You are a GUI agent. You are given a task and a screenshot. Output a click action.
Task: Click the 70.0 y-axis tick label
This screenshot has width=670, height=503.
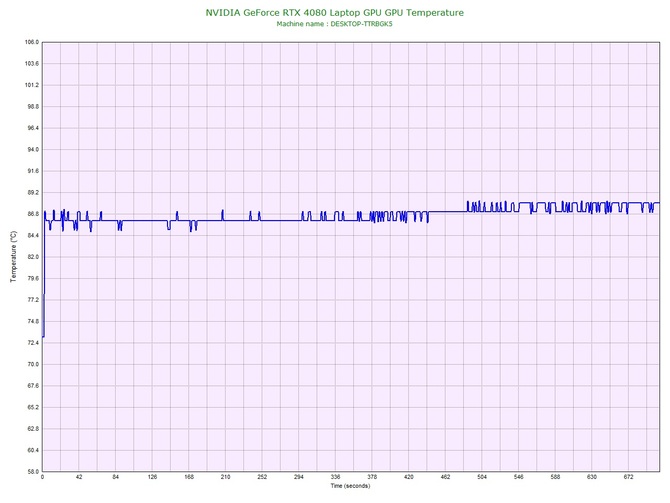[33, 365]
